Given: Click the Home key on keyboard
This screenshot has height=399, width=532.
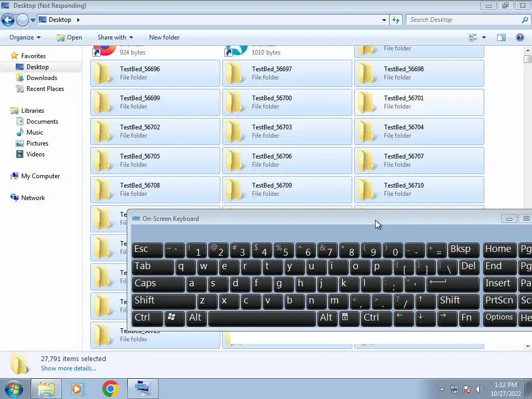Looking at the screenshot, I should (499, 250).
